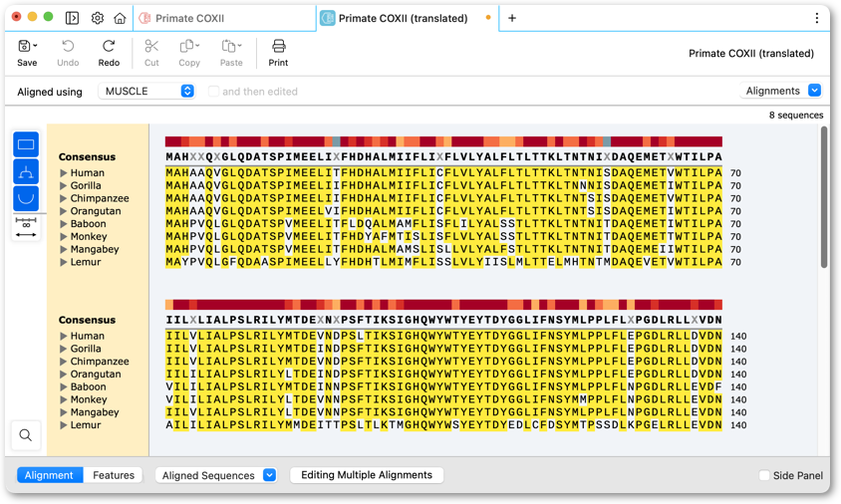Viewport: 841px width, 504px height.
Task: Add a new tab with plus
Action: 512,18
